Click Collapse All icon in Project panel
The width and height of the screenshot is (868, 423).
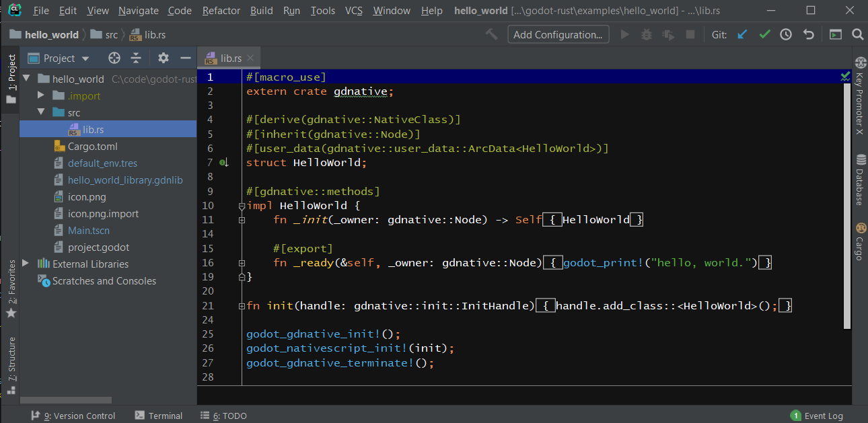coord(136,58)
